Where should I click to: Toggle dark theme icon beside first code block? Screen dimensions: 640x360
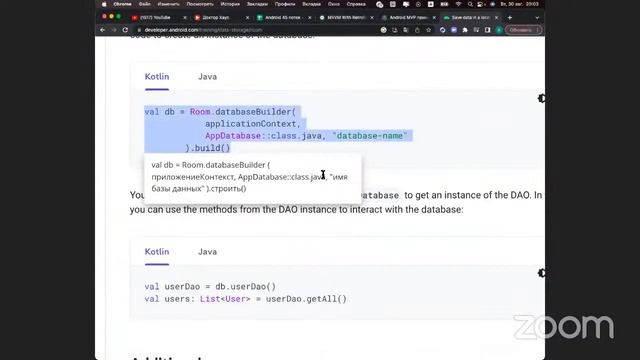(541, 98)
